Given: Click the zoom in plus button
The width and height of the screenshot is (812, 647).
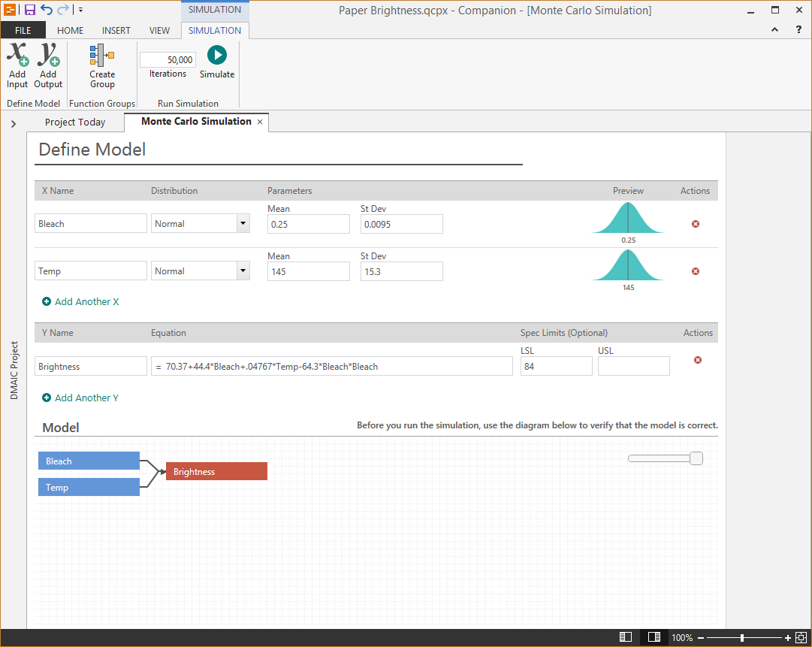Looking at the screenshot, I should click(788, 638).
